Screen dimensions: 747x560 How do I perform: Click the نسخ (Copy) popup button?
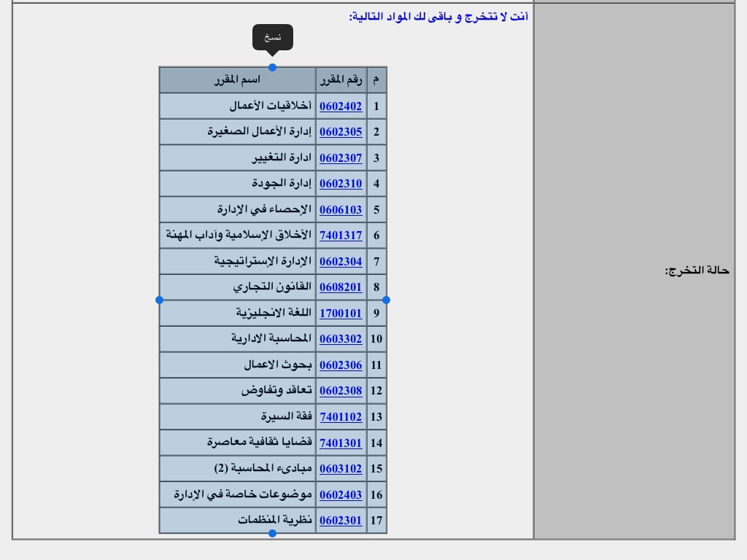(x=272, y=37)
